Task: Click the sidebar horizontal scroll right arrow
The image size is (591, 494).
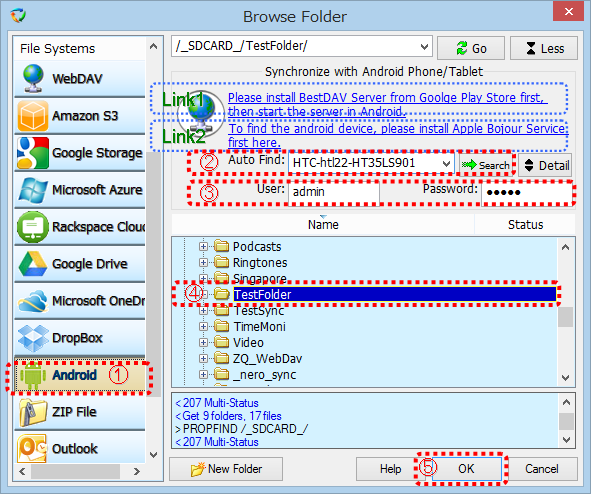Action: click(x=137, y=471)
